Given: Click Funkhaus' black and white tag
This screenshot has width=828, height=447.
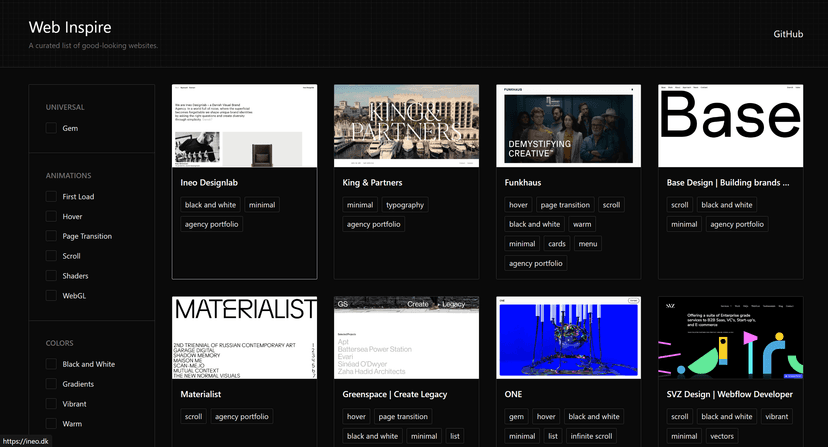Looking at the screenshot, I should pyautogui.click(x=534, y=224).
